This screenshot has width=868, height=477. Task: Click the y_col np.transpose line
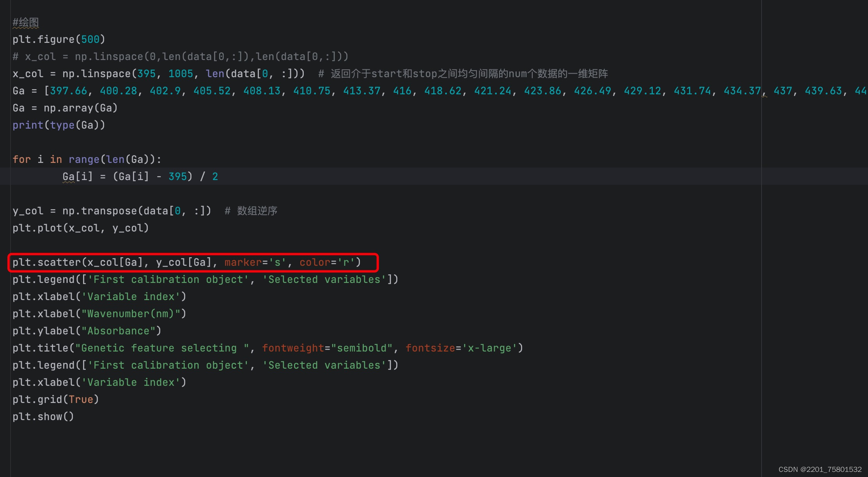(112, 211)
